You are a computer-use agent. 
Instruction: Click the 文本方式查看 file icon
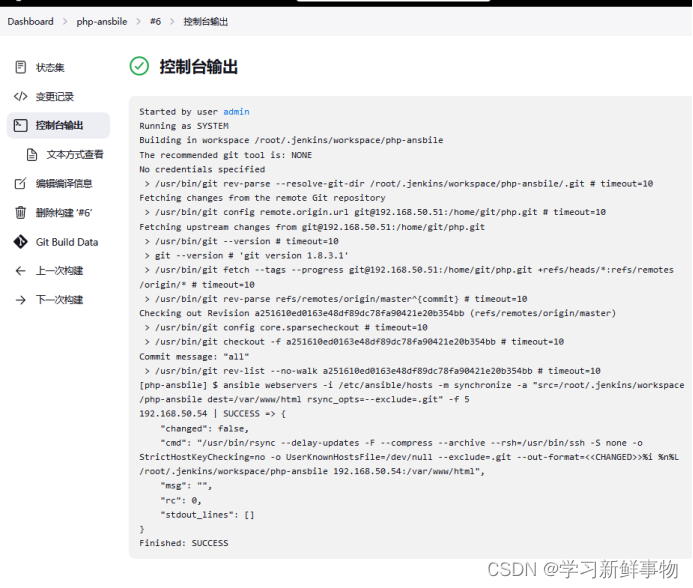click(x=32, y=155)
